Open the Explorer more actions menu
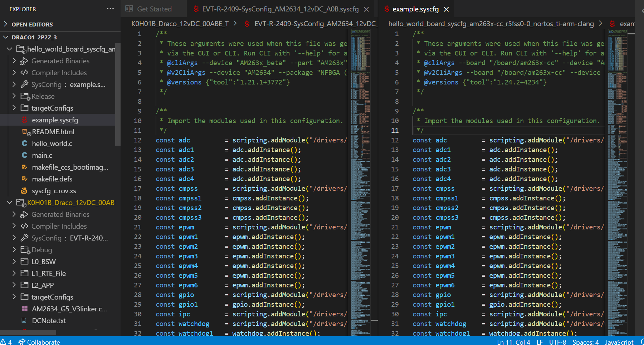The width and height of the screenshot is (644, 345). 110,9
